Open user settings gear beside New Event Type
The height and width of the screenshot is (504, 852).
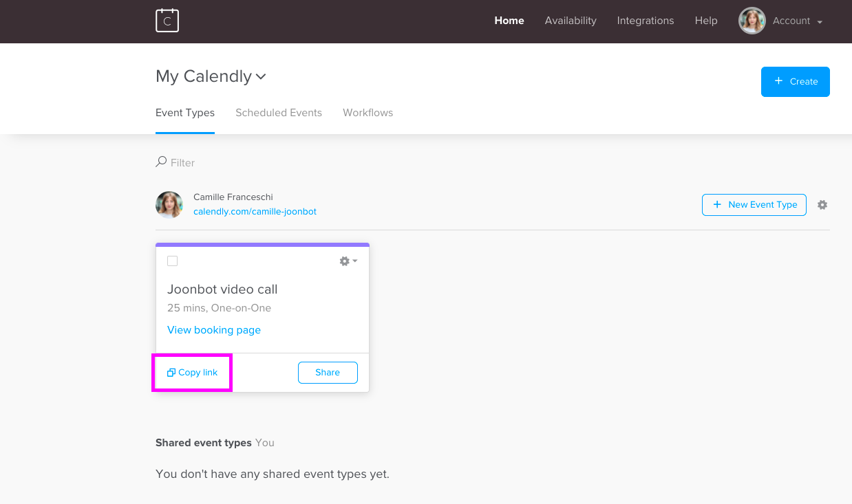pos(822,204)
